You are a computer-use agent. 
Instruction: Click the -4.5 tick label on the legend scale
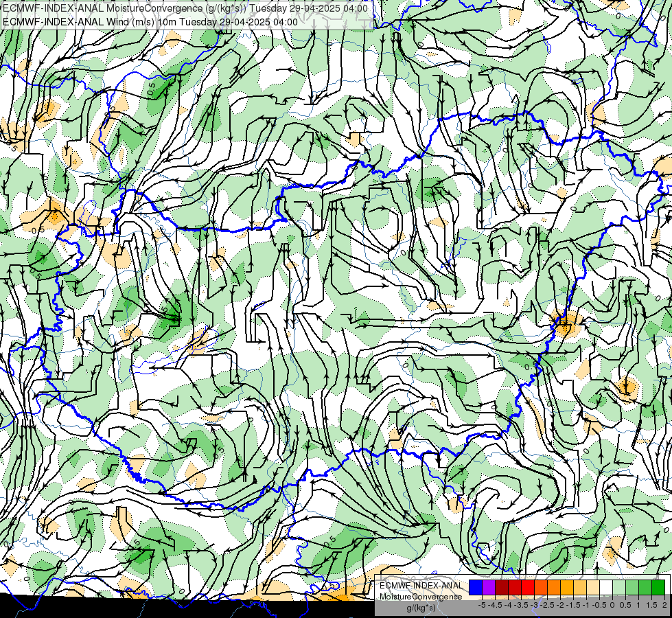tap(495, 605)
